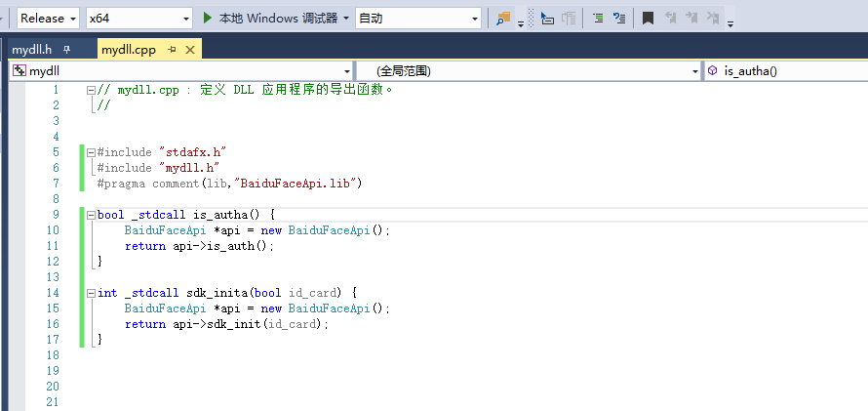Viewport: 868px width, 411px height.
Task: Expand the debugger target dropdown arrow
Action: [346, 19]
